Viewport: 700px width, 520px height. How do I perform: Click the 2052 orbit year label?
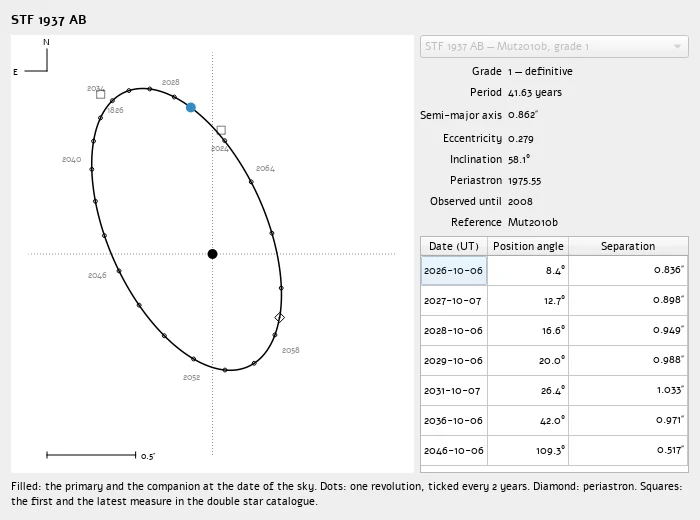point(192,378)
